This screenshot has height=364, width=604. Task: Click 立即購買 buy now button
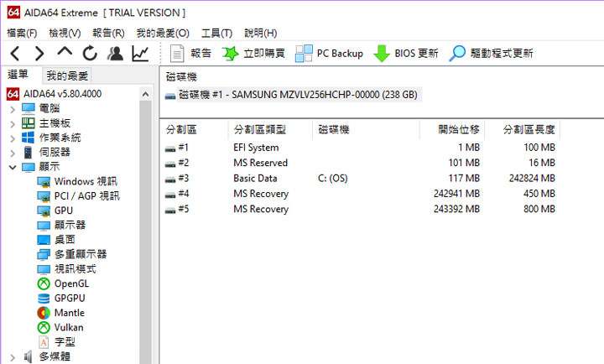pyautogui.click(x=253, y=54)
